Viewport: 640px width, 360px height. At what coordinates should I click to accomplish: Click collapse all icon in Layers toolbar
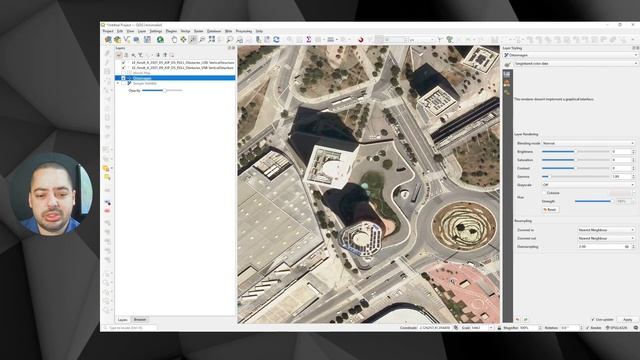[x=165, y=55]
